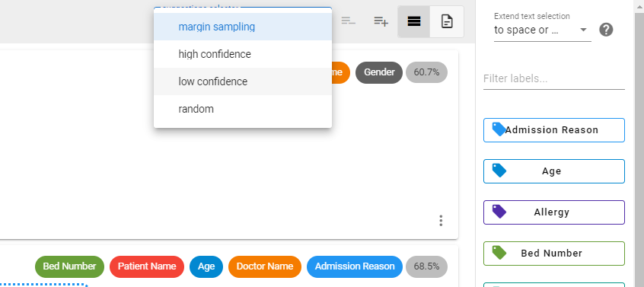Viewport: 644px width, 287px height.
Task: Click the add lines playlist icon
Action: tap(381, 21)
